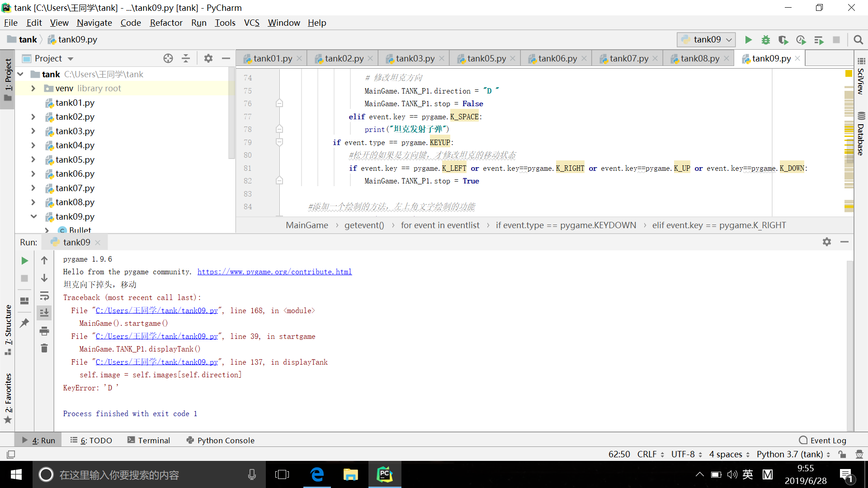Image resolution: width=868 pixels, height=488 pixels.
Task: Follow tank09.py link at line 168
Action: coord(157,310)
